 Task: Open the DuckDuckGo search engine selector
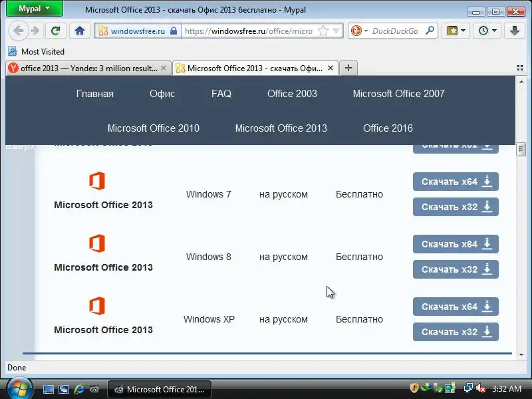[x=359, y=31]
